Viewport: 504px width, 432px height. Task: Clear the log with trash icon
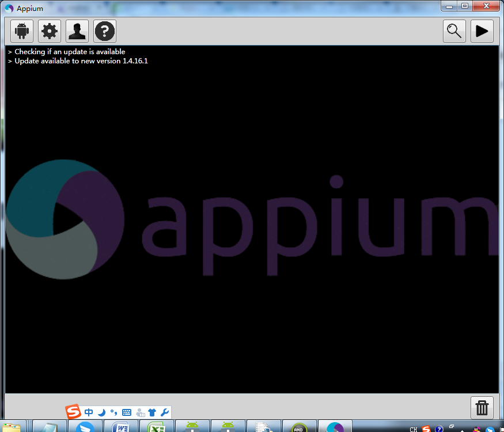point(482,408)
